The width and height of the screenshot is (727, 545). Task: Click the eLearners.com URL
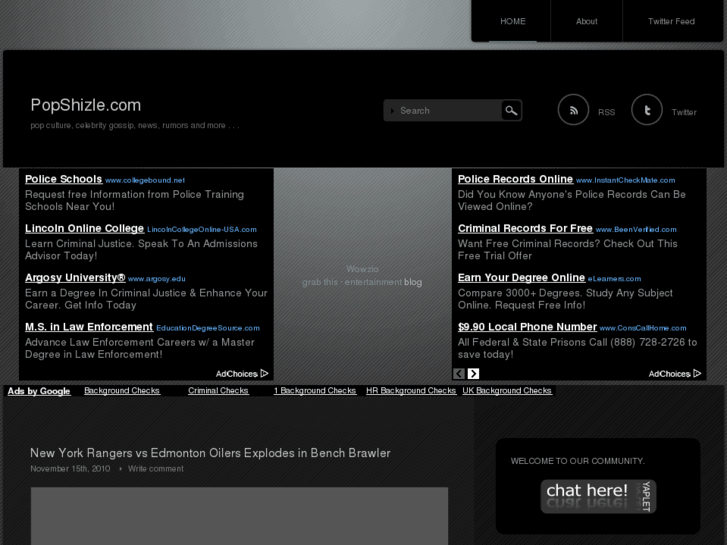pyautogui.click(x=614, y=279)
